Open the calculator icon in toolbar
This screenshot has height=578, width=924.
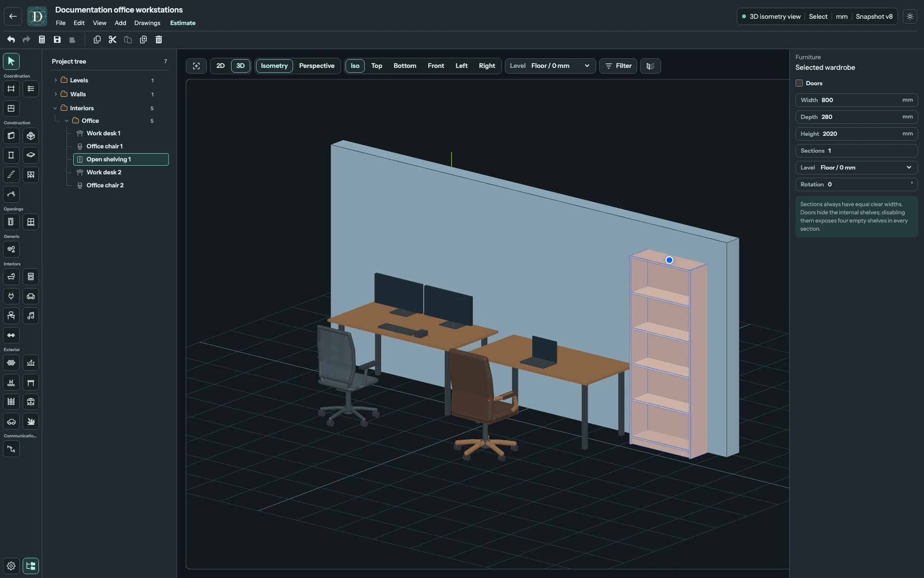click(42, 39)
